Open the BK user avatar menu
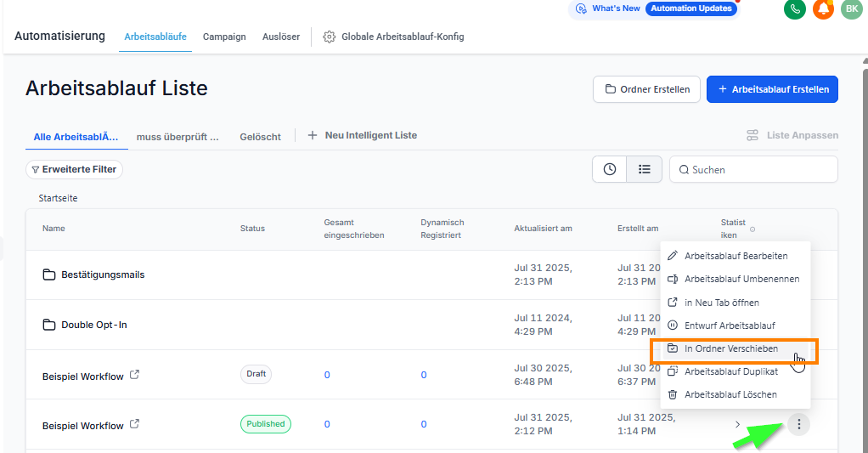Viewport: 868px width, 453px height. (851, 8)
